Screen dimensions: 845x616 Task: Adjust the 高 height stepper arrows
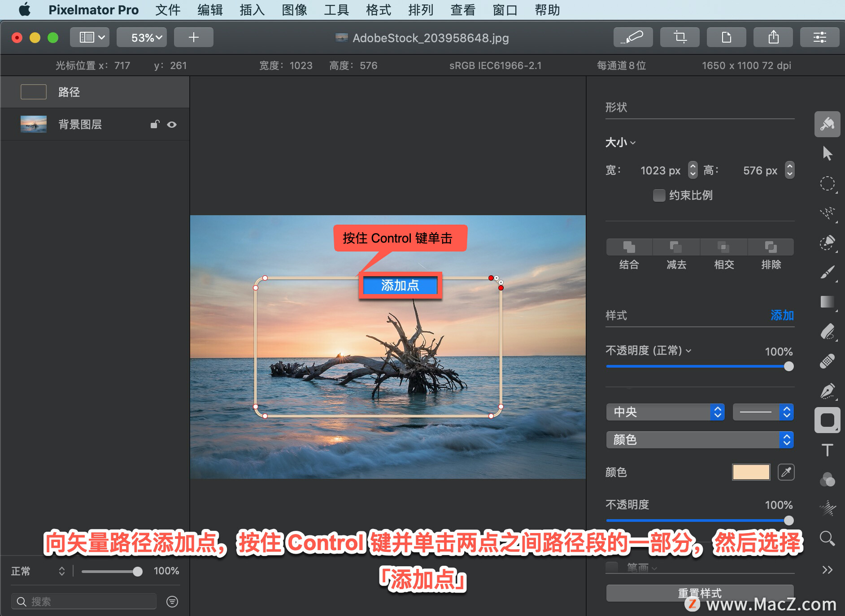[x=790, y=170]
